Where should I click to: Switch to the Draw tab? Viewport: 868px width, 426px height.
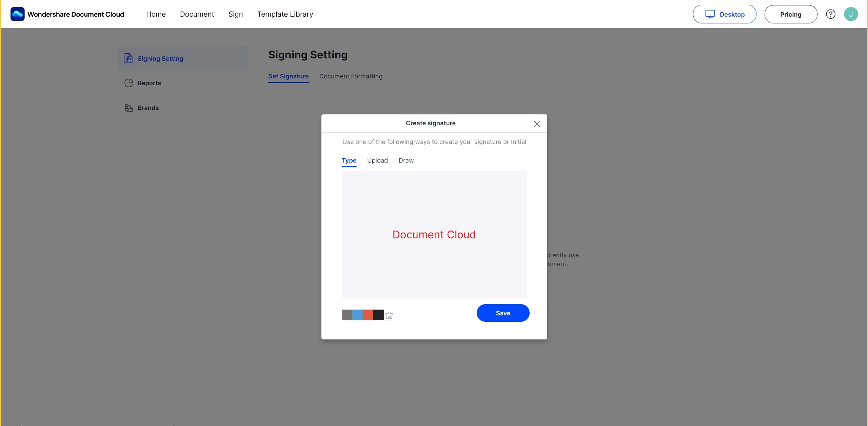click(406, 161)
